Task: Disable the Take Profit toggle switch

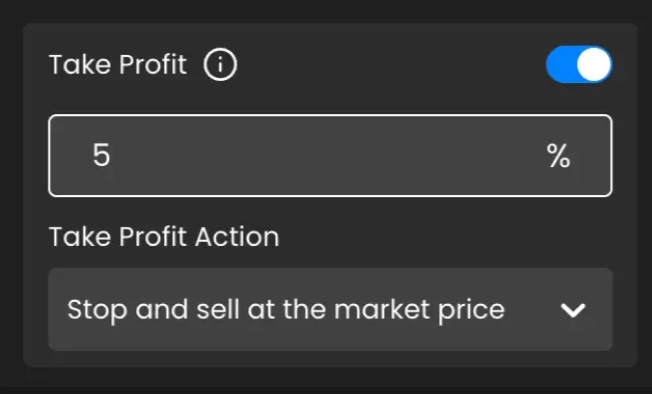Action: point(579,64)
